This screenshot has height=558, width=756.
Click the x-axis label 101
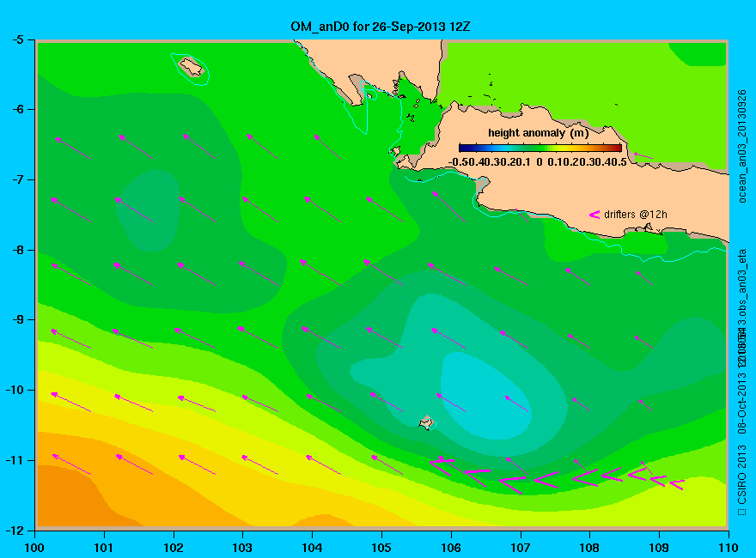(104, 548)
